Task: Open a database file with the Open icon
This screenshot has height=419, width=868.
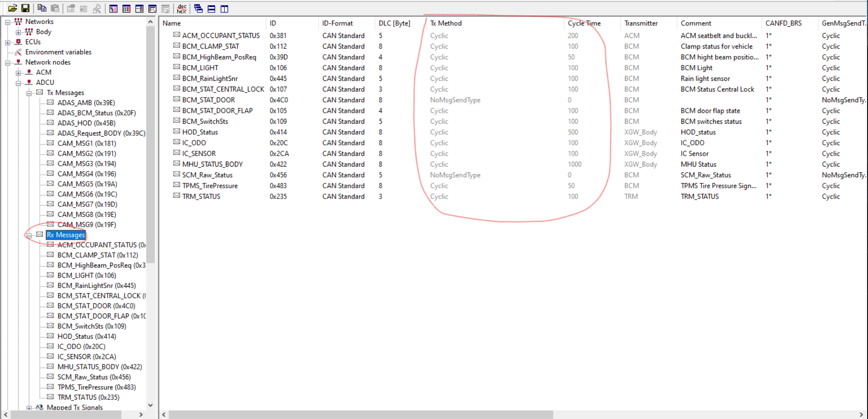Action: [x=13, y=8]
